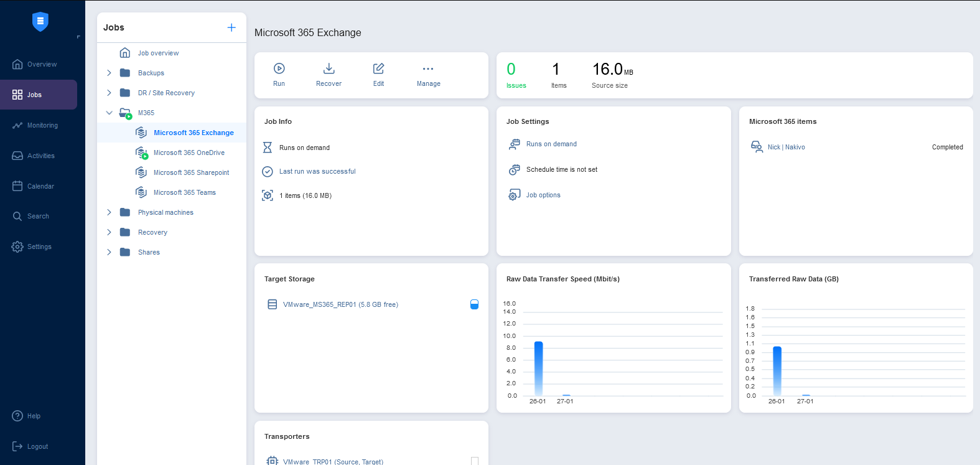Select the Microsoft 365 OneDrive job
Image resolution: width=980 pixels, height=465 pixels.
coord(189,153)
